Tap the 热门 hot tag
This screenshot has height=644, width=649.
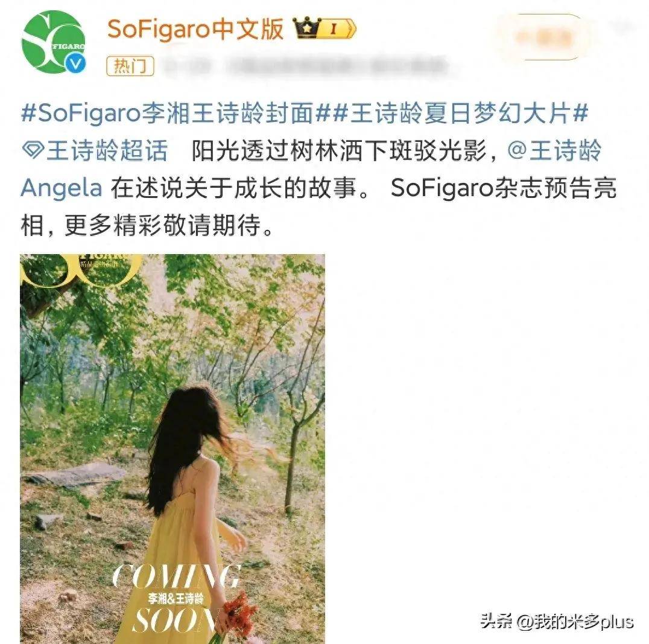pyautogui.click(x=130, y=66)
